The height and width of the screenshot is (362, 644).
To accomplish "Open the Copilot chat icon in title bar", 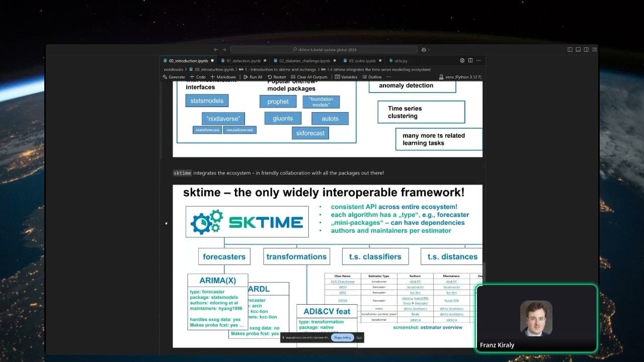I will 424,50.
